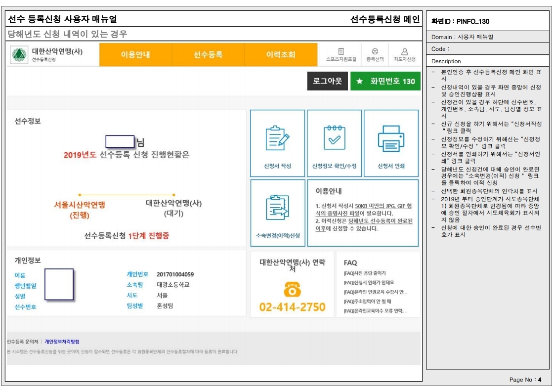Screen dimensions: 554x392
Task: Go to the 선수등록 menu
Action: pos(208,55)
